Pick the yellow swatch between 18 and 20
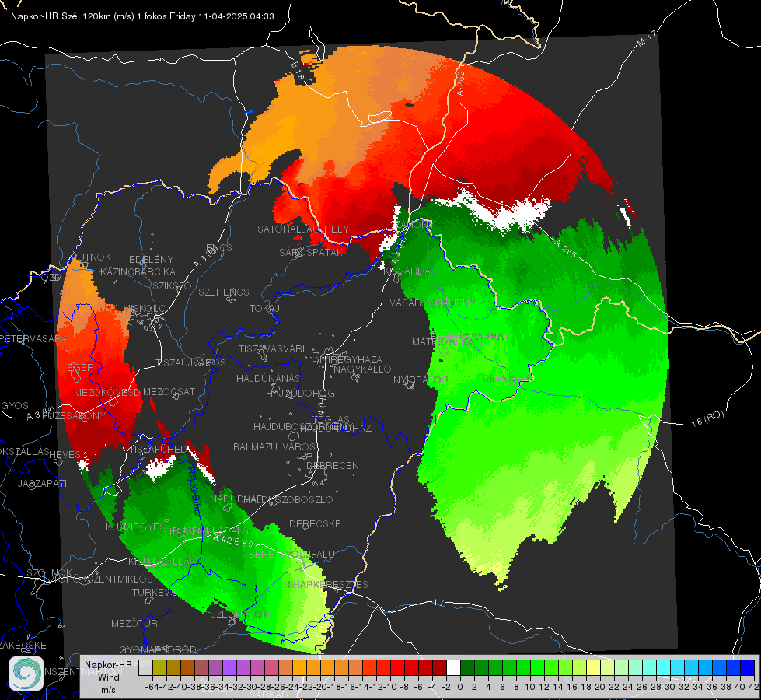Screen dimensions: 761x700 pos(594,667)
